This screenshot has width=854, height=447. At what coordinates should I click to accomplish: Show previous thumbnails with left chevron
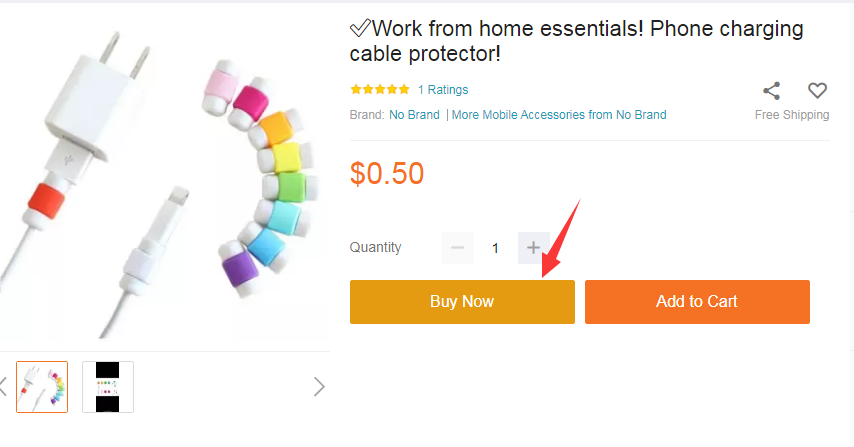(3, 386)
